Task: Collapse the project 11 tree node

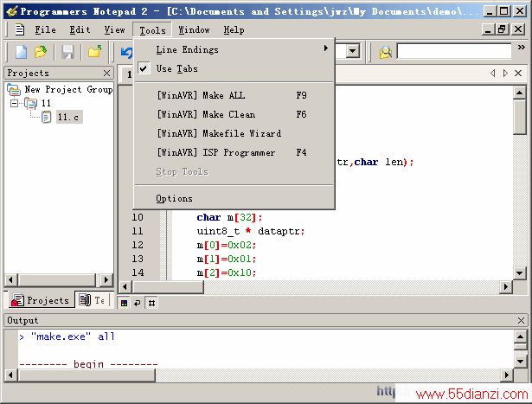Action: [x=14, y=103]
